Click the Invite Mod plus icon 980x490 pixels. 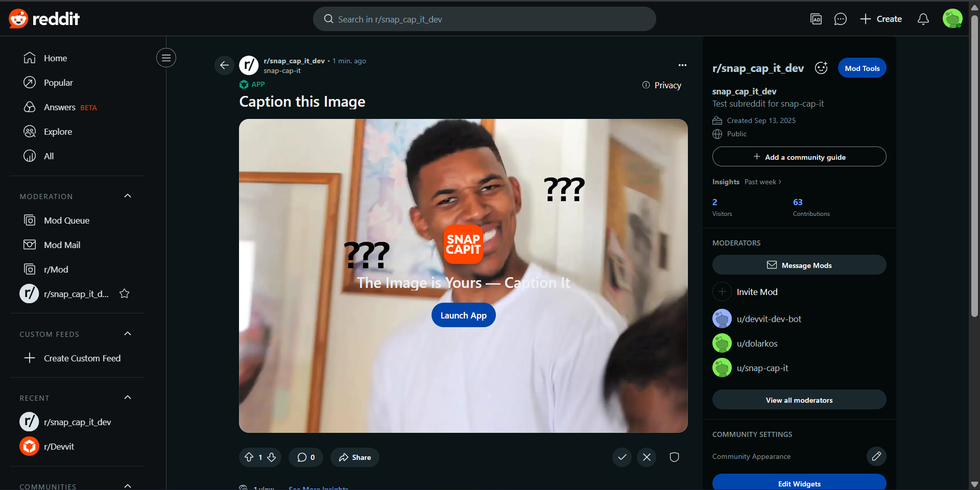[x=722, y=292]
